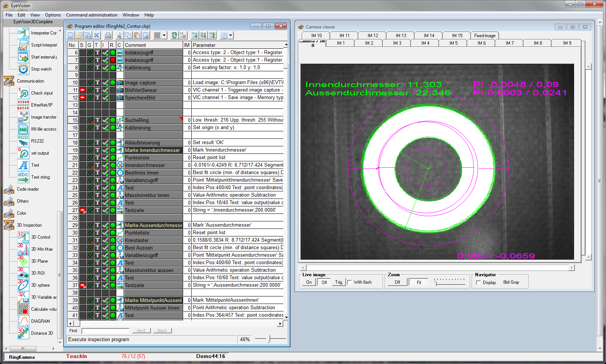The image size is (606, 364).
Task: Click the Stop watch command icon
Action: tap(23, 69)
